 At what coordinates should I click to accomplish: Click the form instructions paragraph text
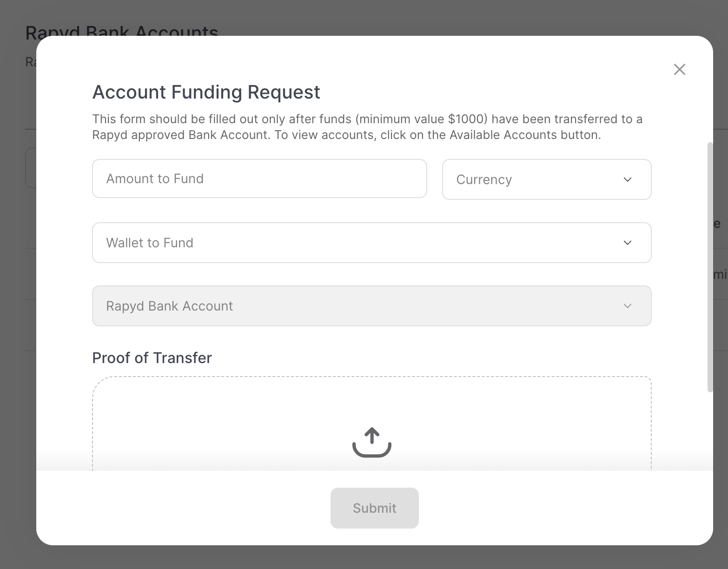[367, 127]
